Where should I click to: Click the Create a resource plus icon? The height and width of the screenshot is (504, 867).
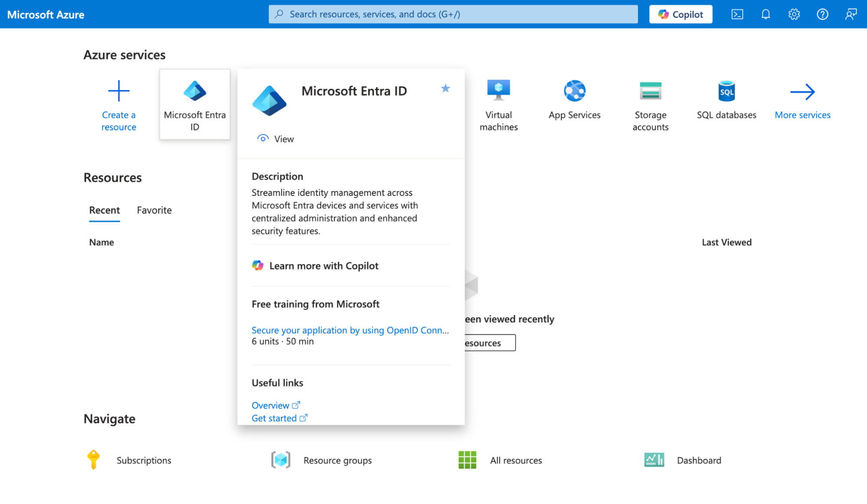click(x=118, y=91)
